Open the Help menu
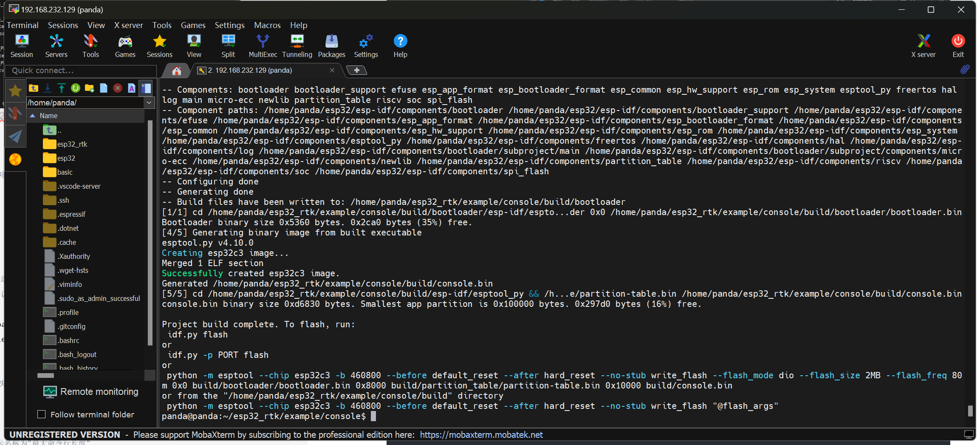This screenshot has height=445, width=980. click(299, 25)
